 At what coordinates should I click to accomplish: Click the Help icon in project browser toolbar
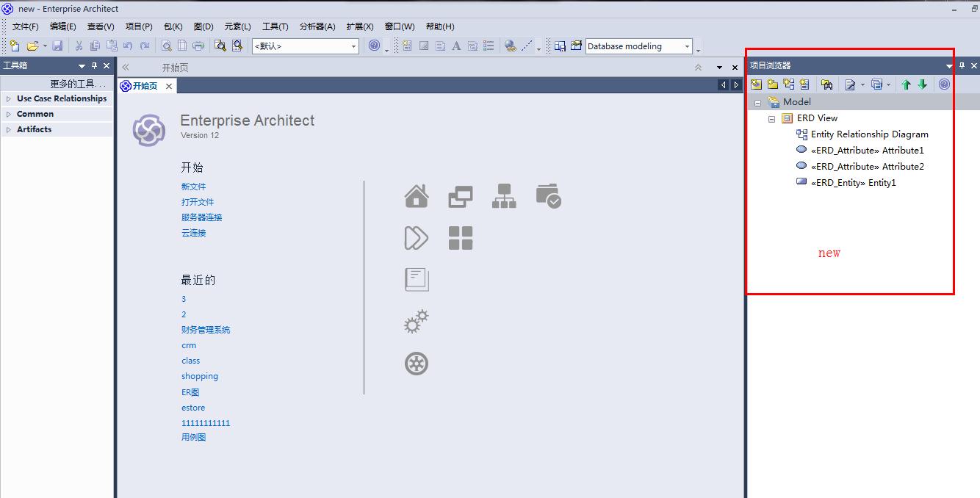pyautogui.click(x=944, y=84)
